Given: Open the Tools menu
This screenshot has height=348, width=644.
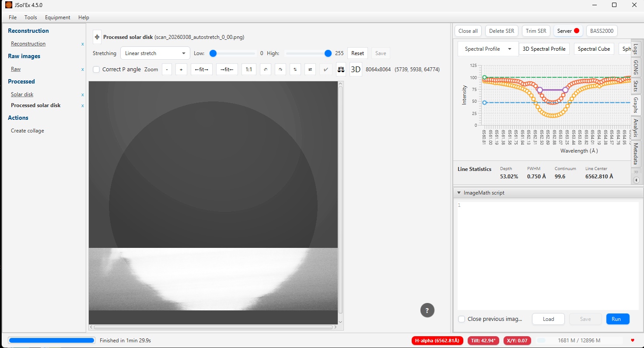Looking at the screenshot, I should click(x=31, y=17).
